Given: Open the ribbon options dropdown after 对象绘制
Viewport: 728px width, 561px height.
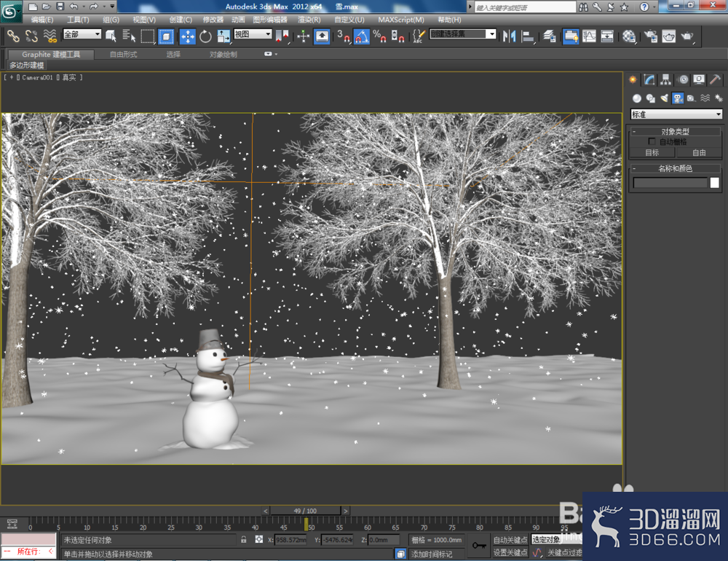Looking at the screenshot, I should 270,54.
